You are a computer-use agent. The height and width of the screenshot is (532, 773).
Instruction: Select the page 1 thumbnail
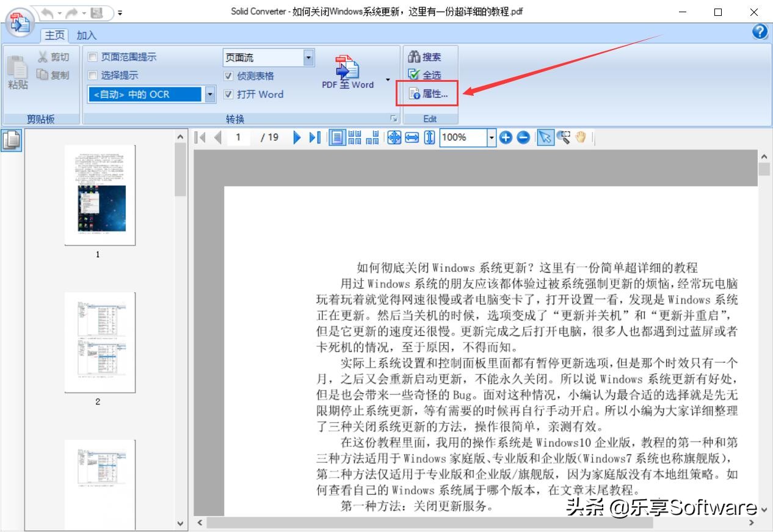tap(100, 195)
